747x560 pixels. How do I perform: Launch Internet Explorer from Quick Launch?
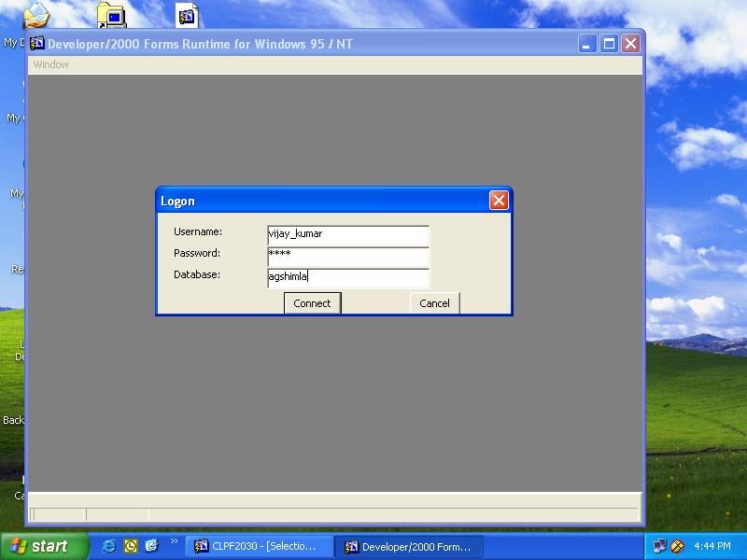[x=108, y=546]
